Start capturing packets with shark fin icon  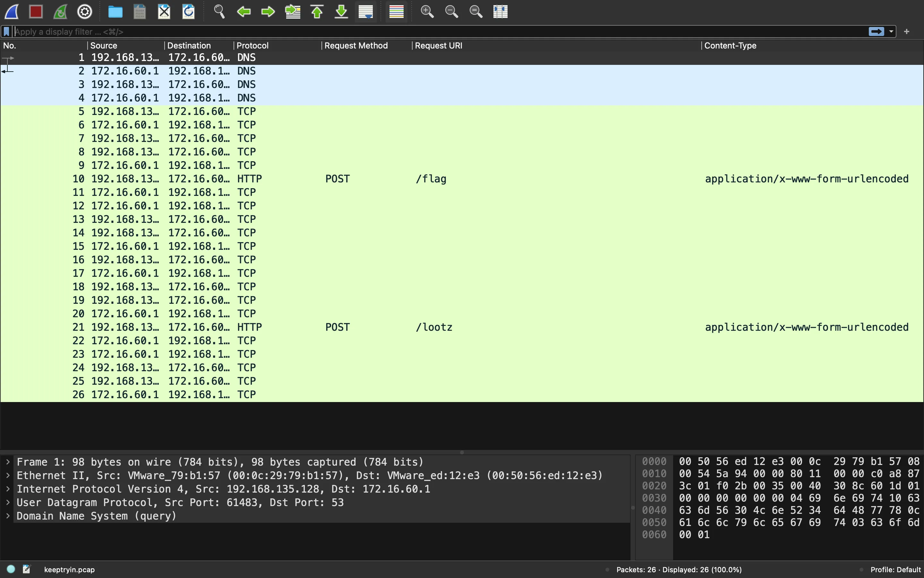tap(12, 12)
